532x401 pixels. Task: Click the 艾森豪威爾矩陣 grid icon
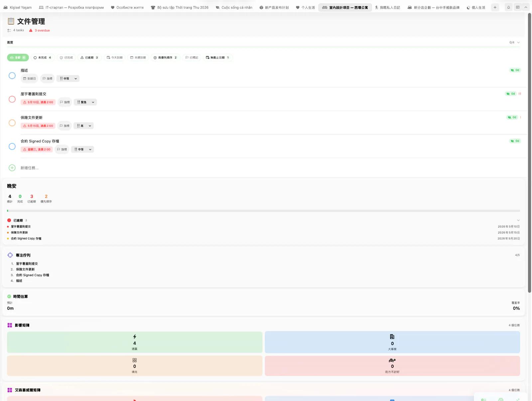pyautogui.click(x=10, y=390)
